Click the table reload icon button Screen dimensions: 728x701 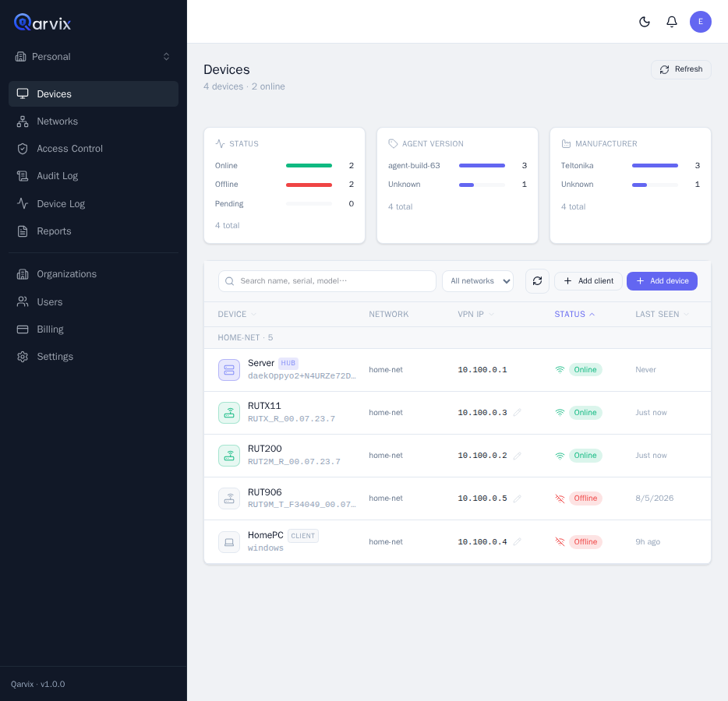[x=537, y=281]
